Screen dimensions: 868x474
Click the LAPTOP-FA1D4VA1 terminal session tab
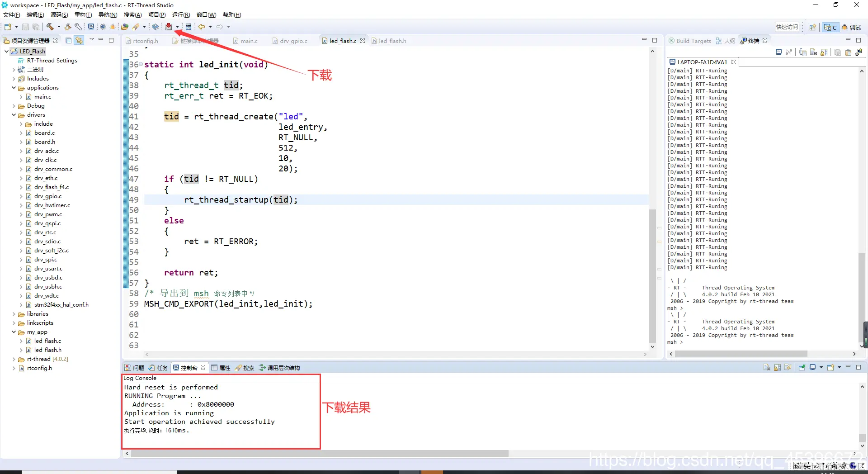pos(702,62)
